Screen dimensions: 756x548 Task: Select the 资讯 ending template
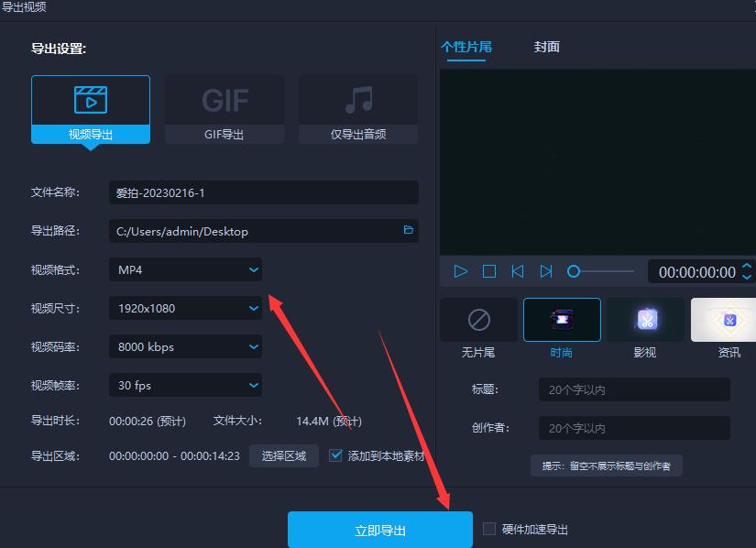pos(723,320)
